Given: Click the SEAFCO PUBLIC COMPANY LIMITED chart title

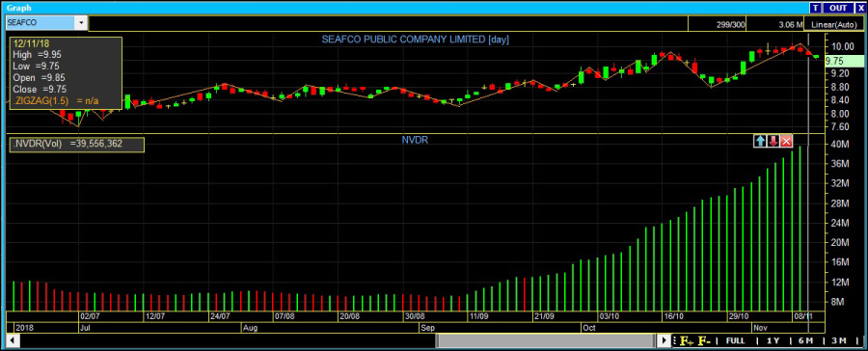Looking at the screenshot, I should [415, 40].
